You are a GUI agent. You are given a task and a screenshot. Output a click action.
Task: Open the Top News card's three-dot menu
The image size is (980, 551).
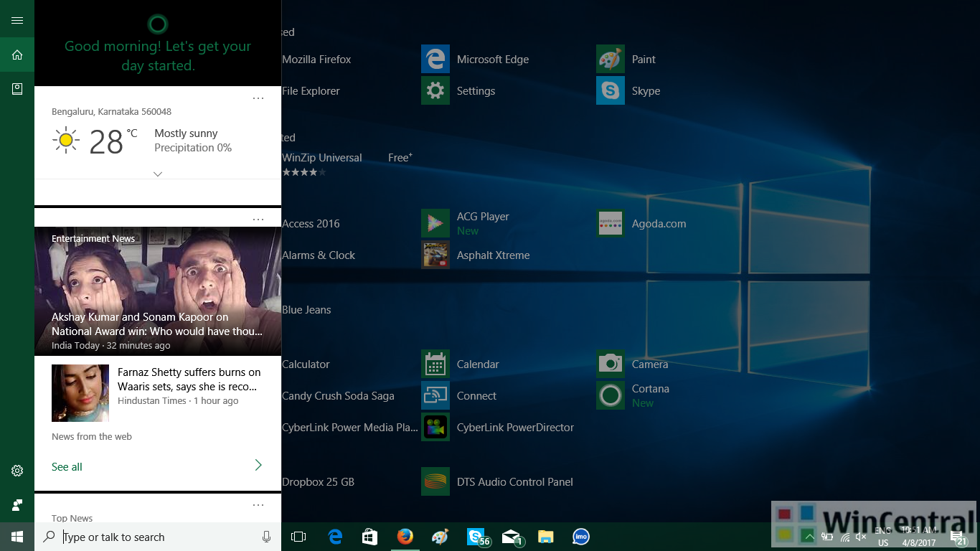click(x=258, y=505)
